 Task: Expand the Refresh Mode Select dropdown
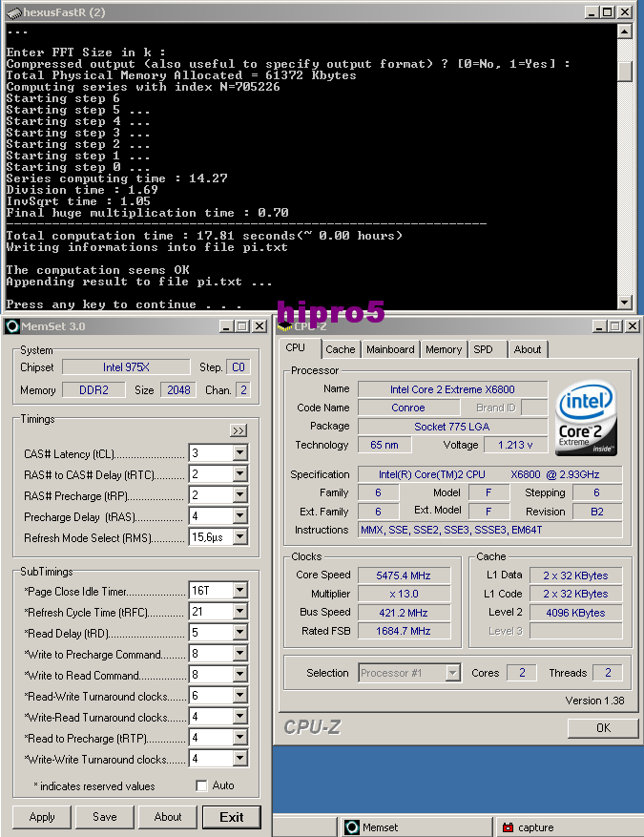click(239, 537)
